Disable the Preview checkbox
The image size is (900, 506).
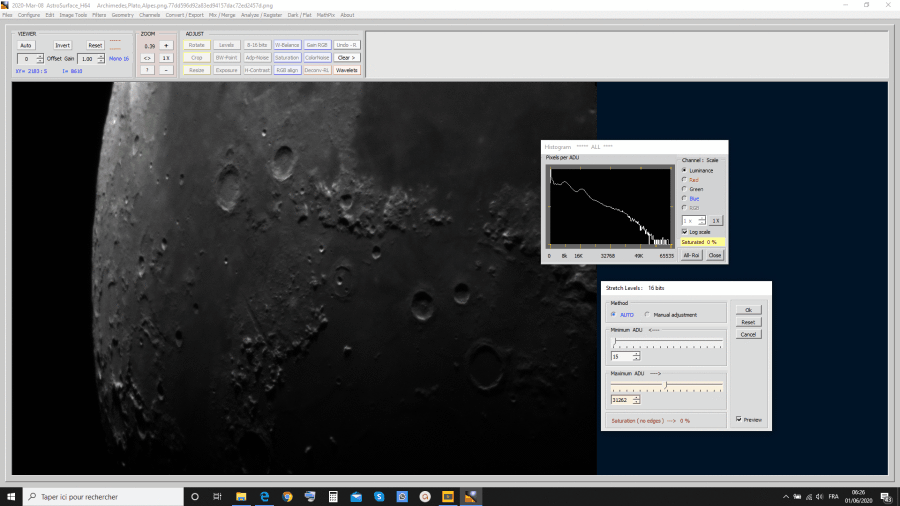click(x=738, y=419)
